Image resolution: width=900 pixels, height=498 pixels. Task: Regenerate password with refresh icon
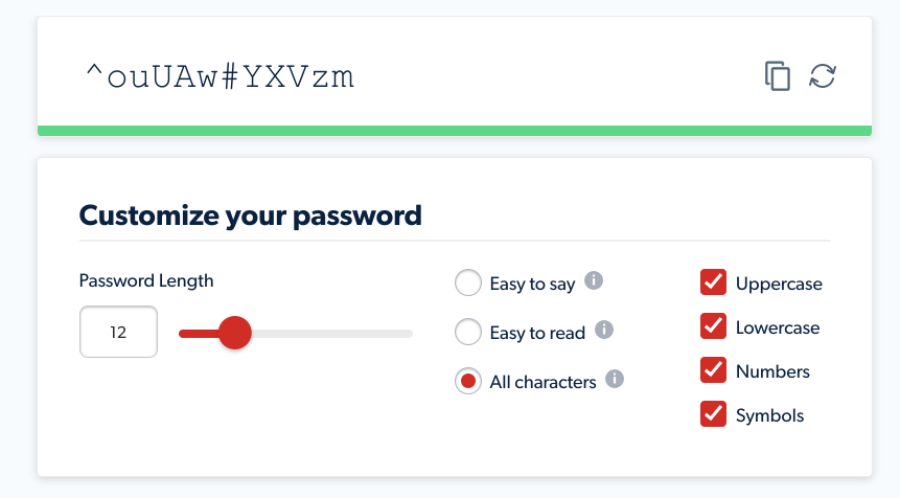point(823,76)
